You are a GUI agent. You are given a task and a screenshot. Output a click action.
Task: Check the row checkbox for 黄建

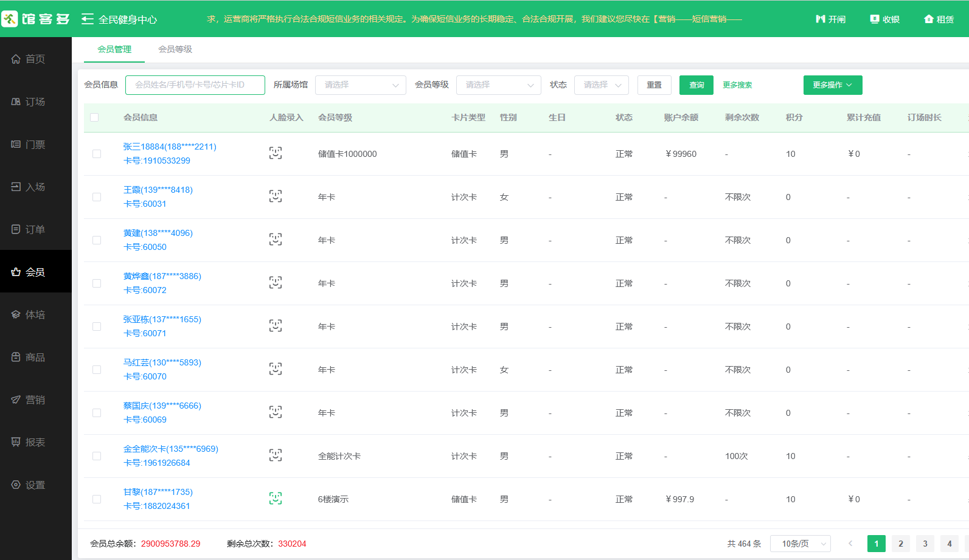point(97,240)
